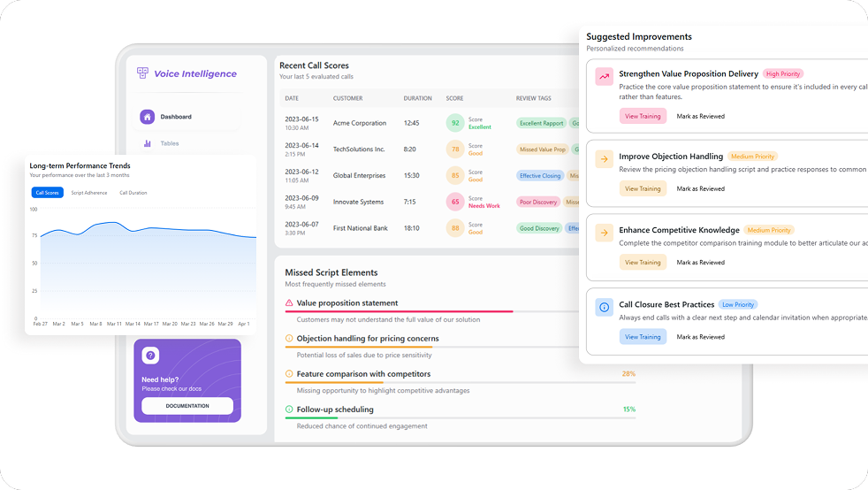Open the DOCUMENTATION button
Image resolution: width=868 pixels, height=490 pixels.
(187, 406)
